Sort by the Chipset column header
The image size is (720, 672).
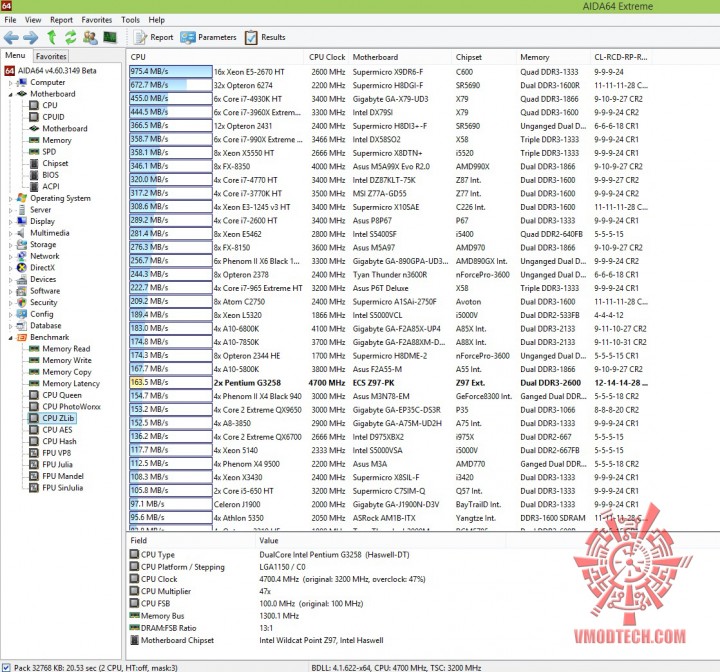484,57
